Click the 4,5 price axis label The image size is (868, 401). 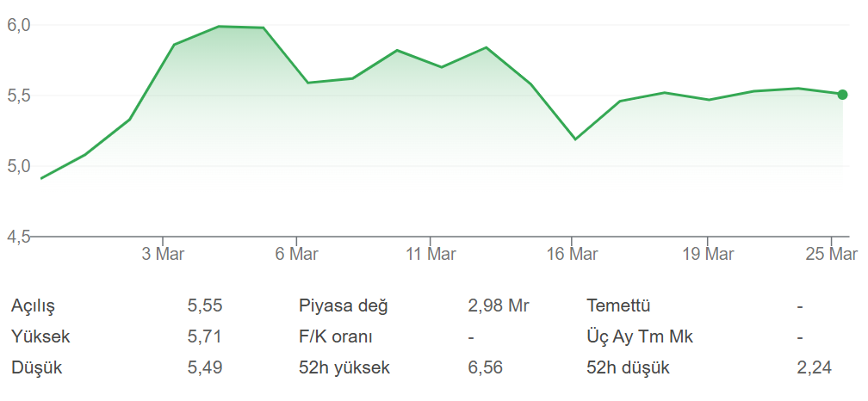click(x=19, y=238)
